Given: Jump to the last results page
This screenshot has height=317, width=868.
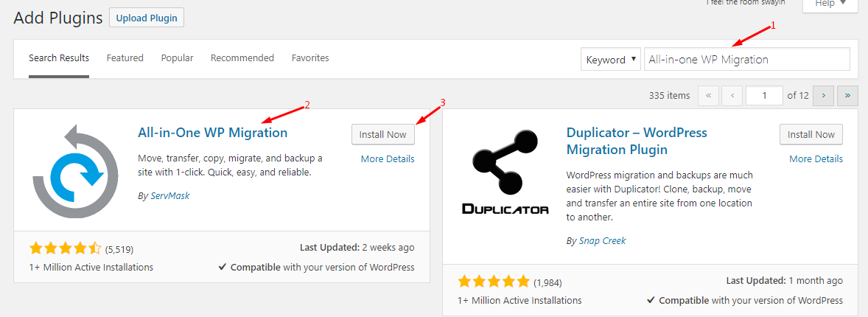Looking at the screenshot, I should (x=847, y=95).
